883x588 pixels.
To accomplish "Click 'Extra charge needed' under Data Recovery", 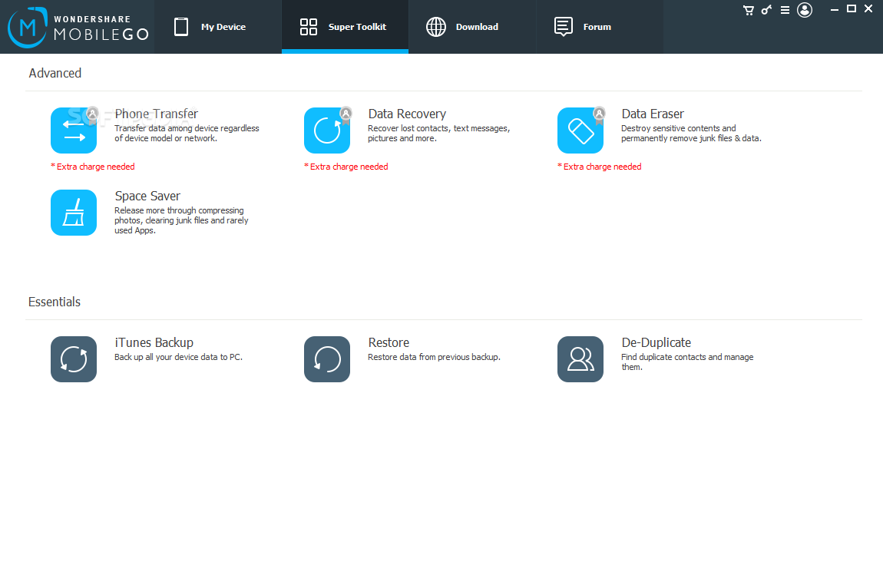I will coord(346,167).
